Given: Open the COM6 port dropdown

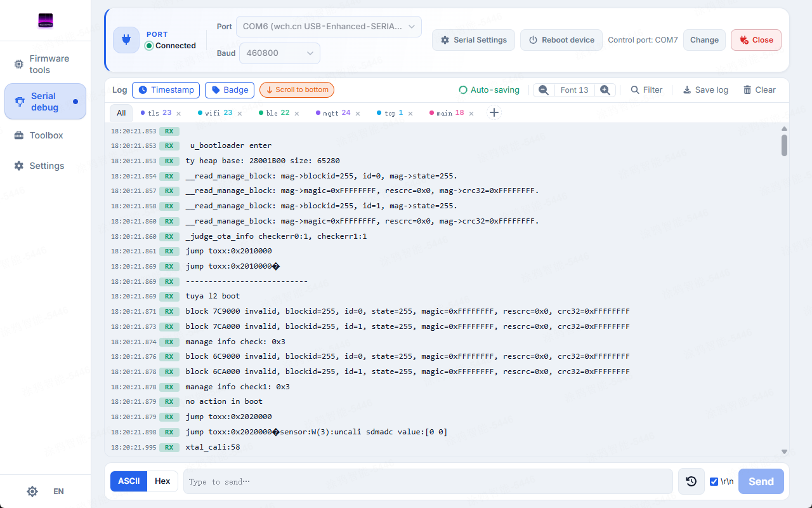Looking at the screenshot, I should click(329, 27).
